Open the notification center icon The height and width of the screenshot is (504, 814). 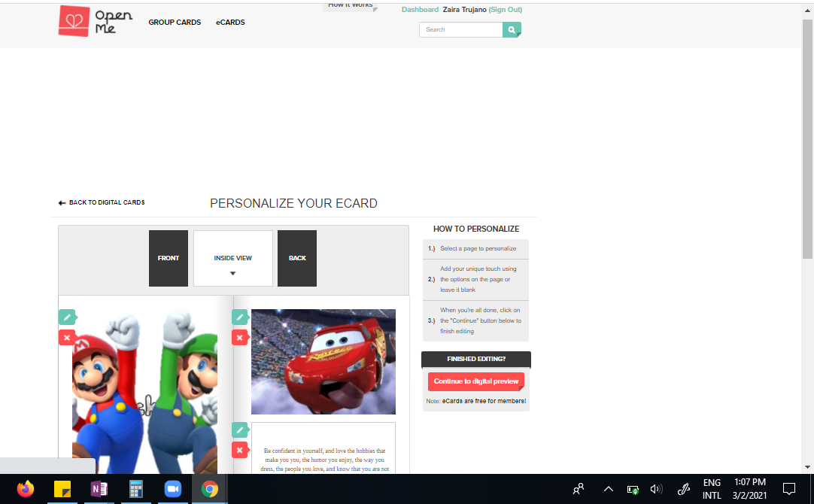pyautogui.click(x=789, y=489)
